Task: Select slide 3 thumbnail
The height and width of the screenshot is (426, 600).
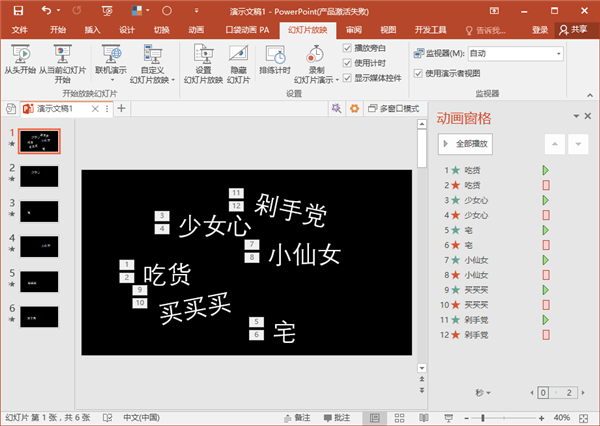Action: [39, 212]
